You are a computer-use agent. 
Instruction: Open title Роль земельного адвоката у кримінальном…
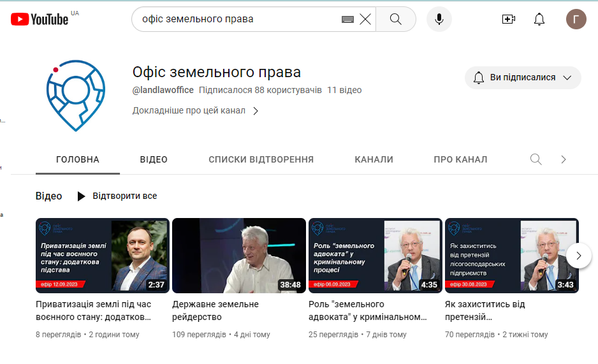(368, 310)
